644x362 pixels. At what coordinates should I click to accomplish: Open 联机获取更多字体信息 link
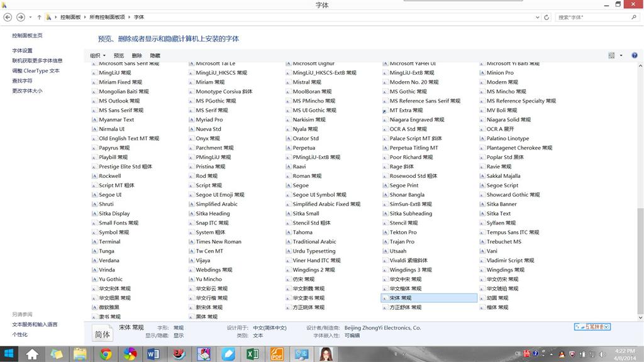point(37,61)
